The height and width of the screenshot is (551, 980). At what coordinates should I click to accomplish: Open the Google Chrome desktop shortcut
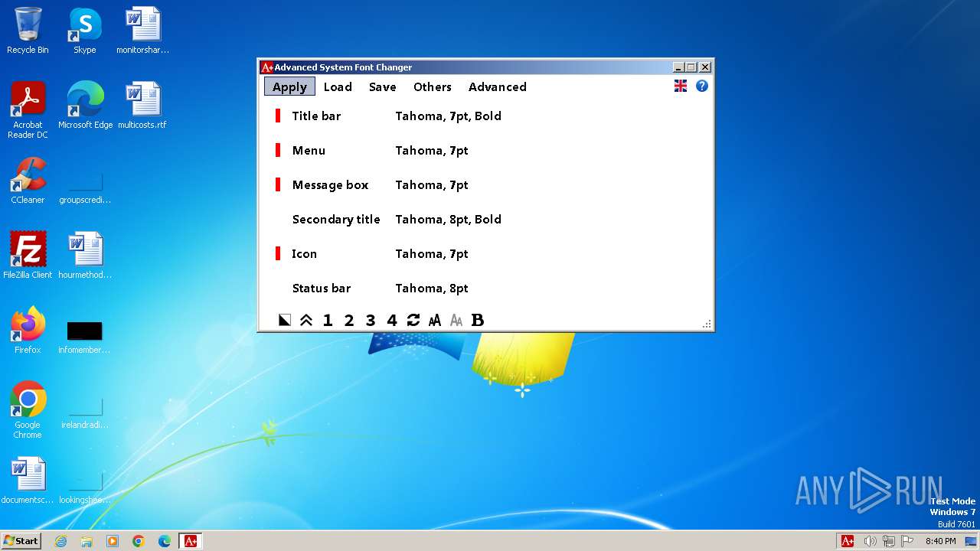(28, 410)
